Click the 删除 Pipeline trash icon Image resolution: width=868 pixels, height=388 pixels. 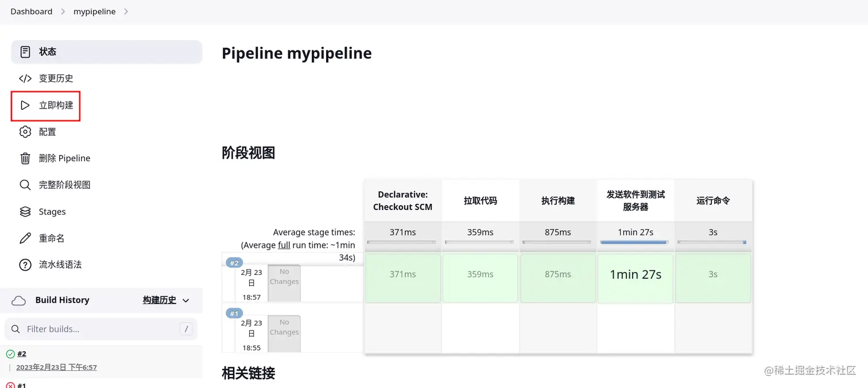25,158
